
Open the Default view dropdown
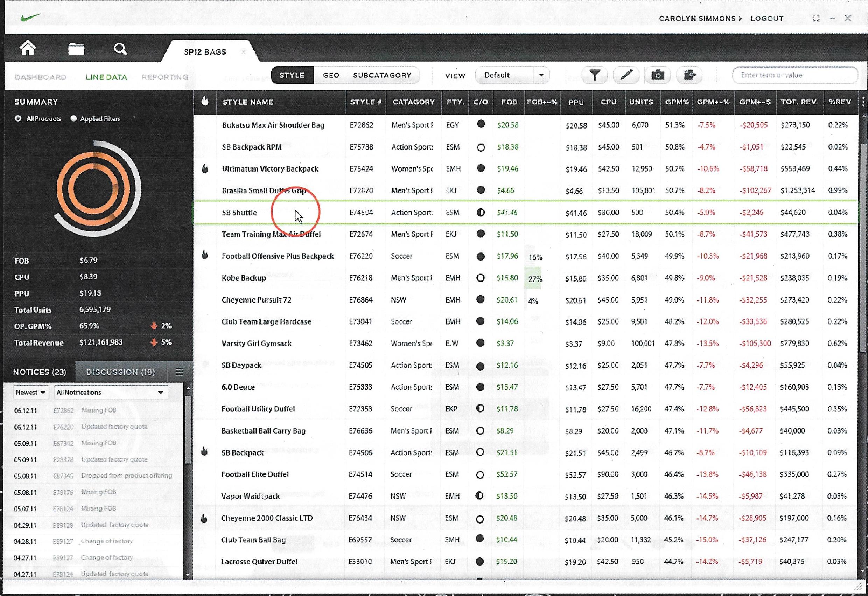[x=512, y=75]
